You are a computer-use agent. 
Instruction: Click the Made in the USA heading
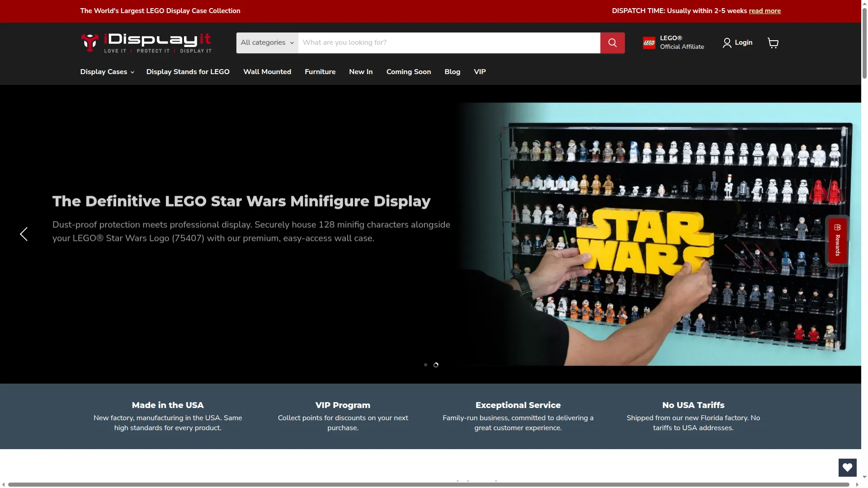click(x=168, y=405)
